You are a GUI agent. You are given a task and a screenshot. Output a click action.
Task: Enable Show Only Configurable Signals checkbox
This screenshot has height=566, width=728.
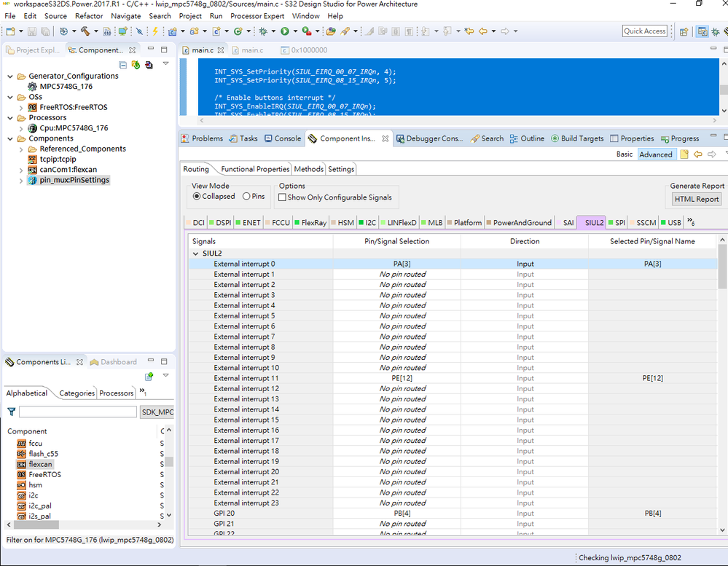pyautogui.click(x=283, y=197)
